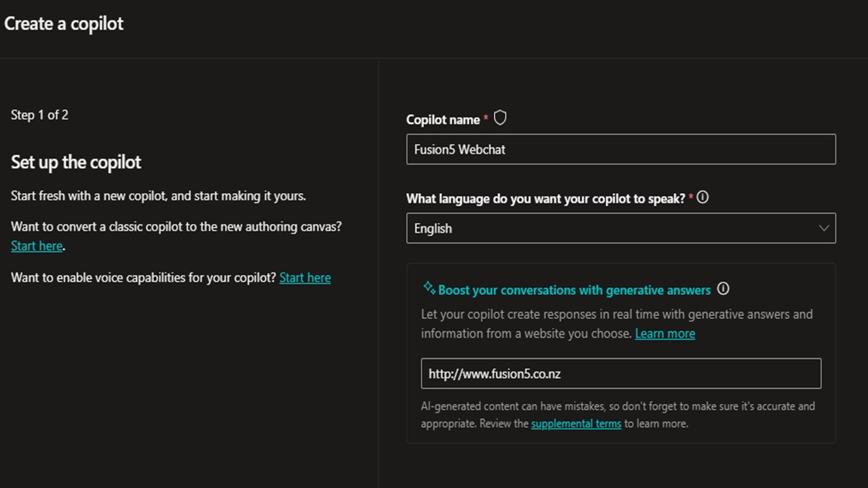The width and height of the screenshot is (868, 488).
Task: Focus the Copilot name text field
Action: pos(620,150)
